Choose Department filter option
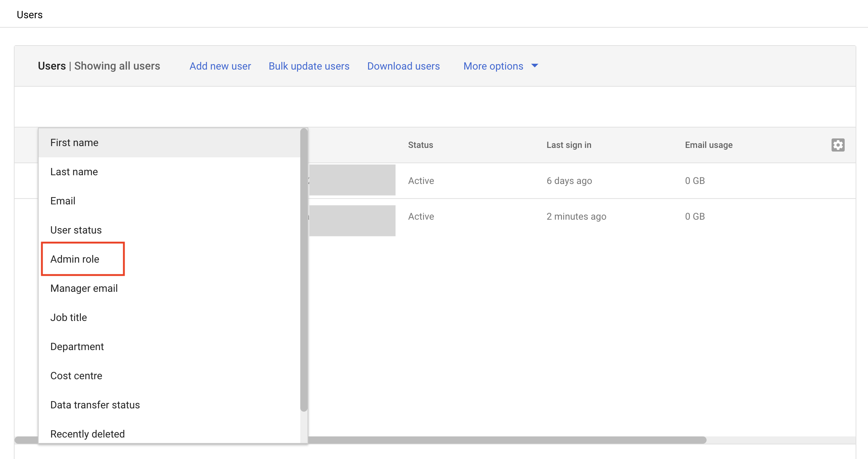 (x=77, y=347)
